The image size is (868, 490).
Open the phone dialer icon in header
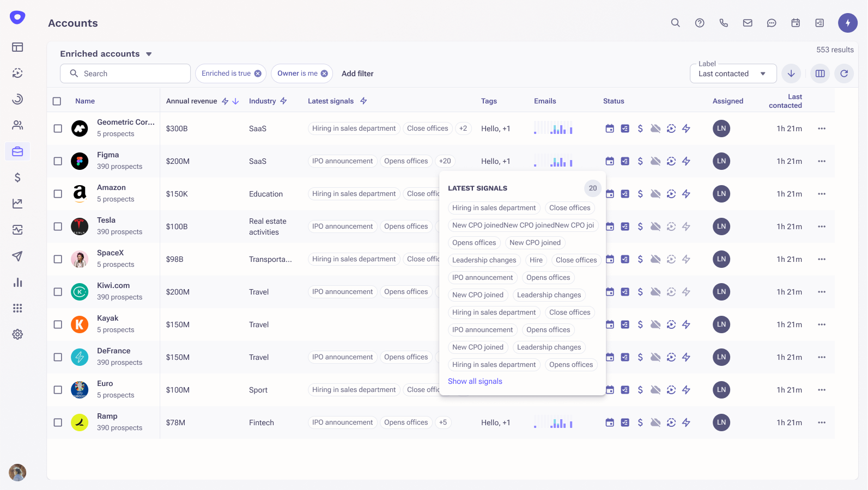tap(724, 23)
